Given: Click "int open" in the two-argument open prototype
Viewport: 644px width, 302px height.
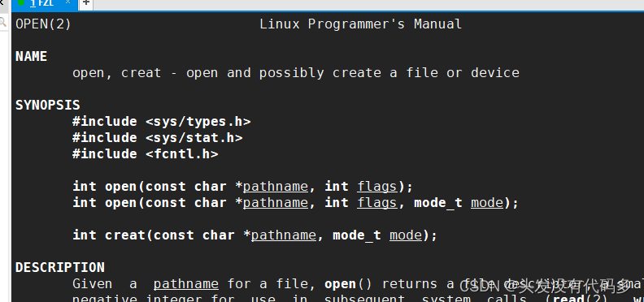Looking at the screenshot, I should pyautogui.click(x=105, y=187).
